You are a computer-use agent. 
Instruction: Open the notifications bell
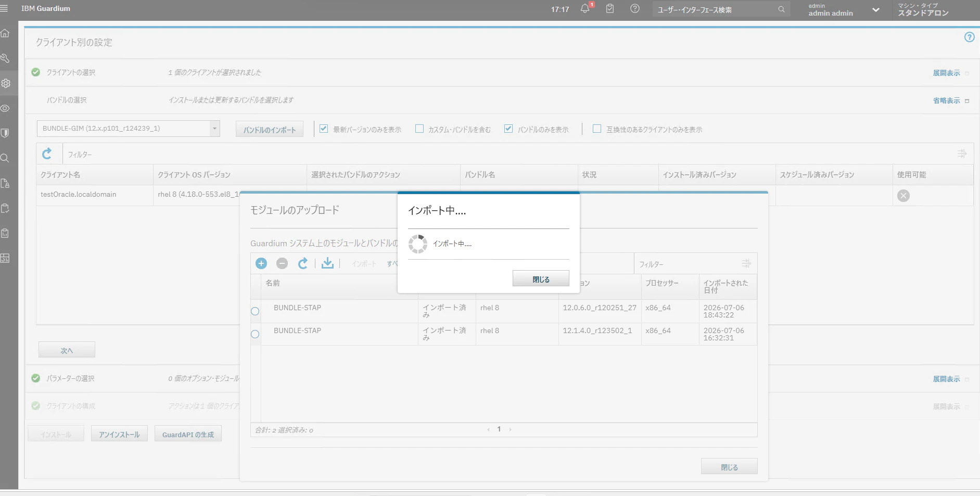585,9
